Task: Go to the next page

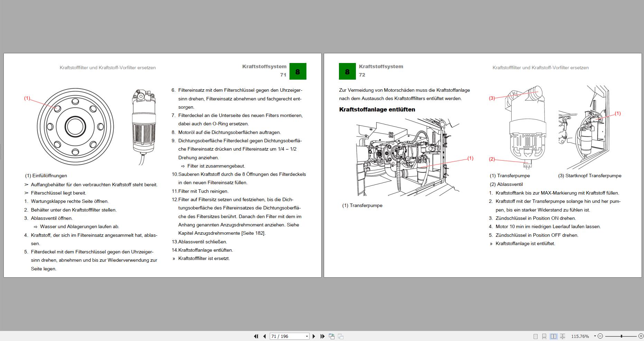Action: (314, 336)
